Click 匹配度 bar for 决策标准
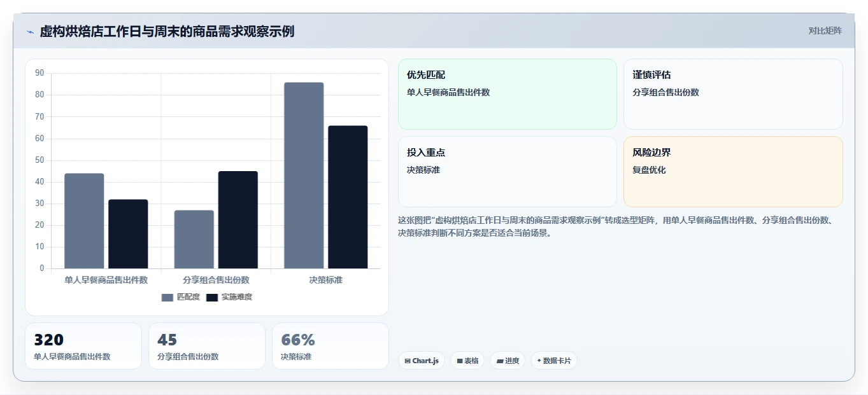 pos(304,176)
